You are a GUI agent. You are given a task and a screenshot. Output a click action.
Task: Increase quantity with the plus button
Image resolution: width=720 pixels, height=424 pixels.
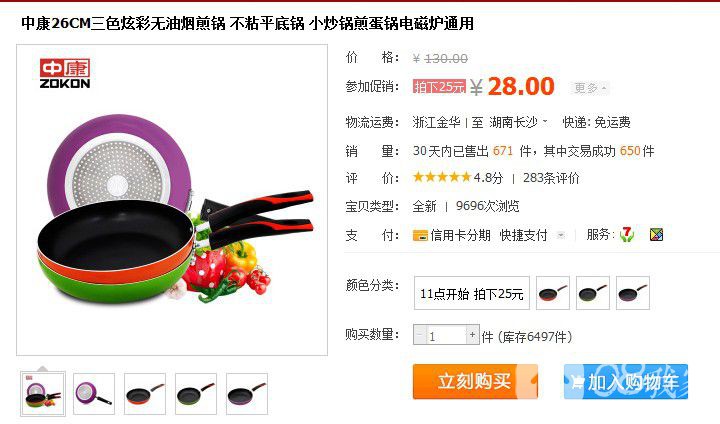click(472, 334)
